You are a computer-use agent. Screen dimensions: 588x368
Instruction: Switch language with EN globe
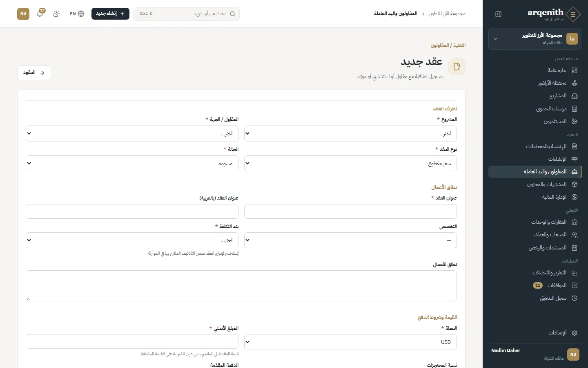click(77, 13)
